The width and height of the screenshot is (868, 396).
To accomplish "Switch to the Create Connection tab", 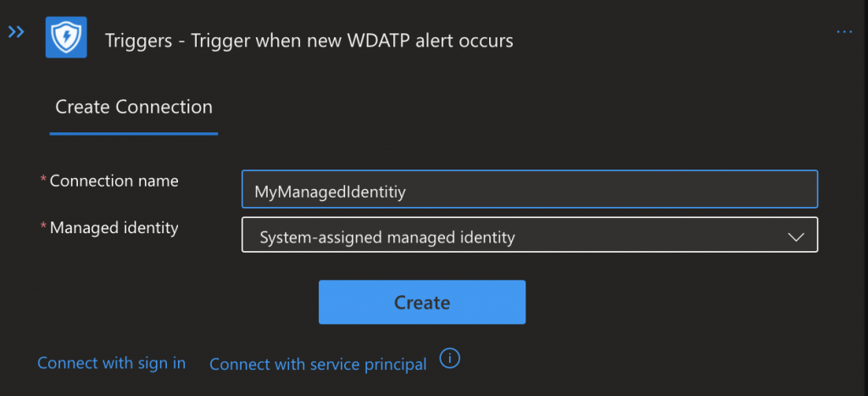I will 134,107.
